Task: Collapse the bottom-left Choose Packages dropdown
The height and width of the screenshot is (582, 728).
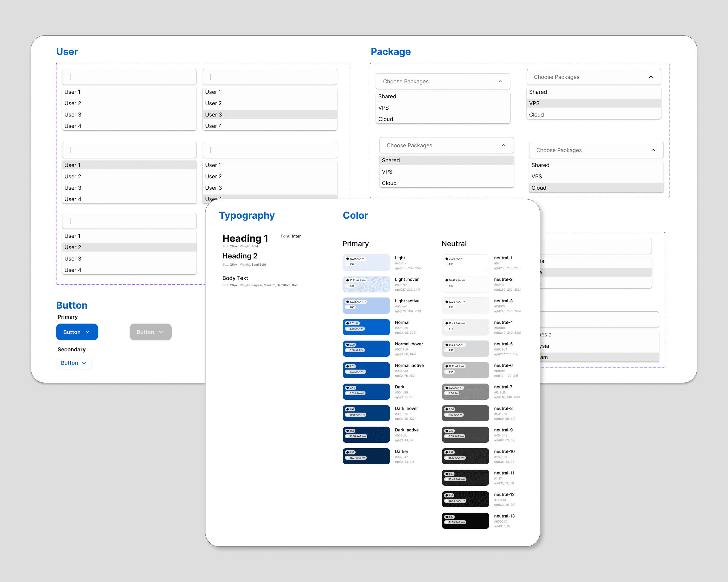Action: click(x=503, y=145)
